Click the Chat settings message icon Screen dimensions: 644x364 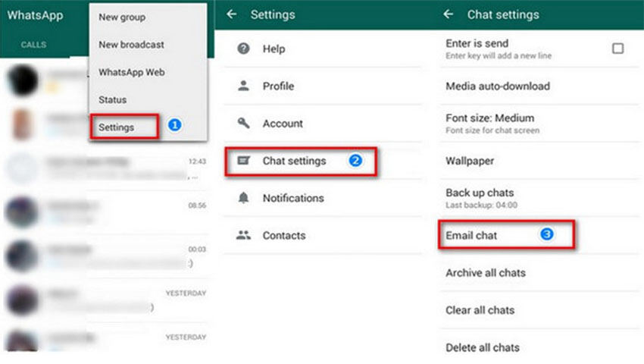click(x=243, y=161)
